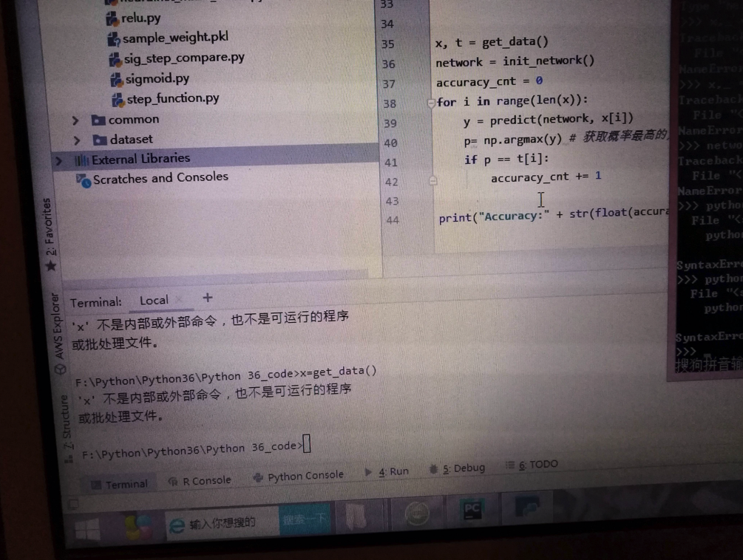Open the Terminal tool window button

pyautogui.click(x=121, y=484)
